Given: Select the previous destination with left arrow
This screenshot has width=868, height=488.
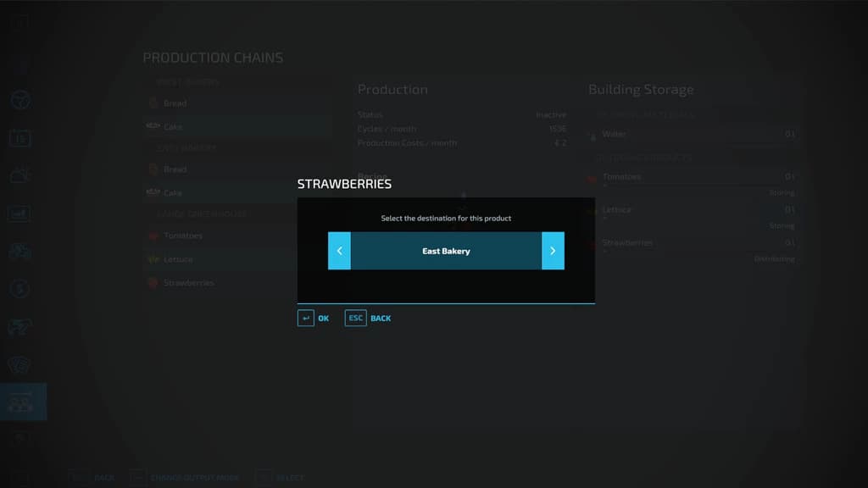Looking at the screenshot, I should point(339,251).
